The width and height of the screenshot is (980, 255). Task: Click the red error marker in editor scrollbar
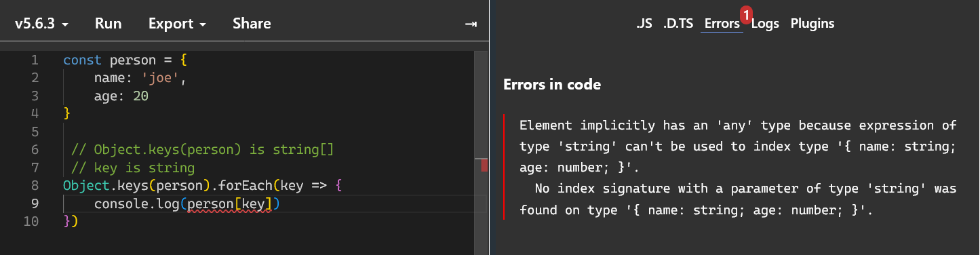[484, 165]
